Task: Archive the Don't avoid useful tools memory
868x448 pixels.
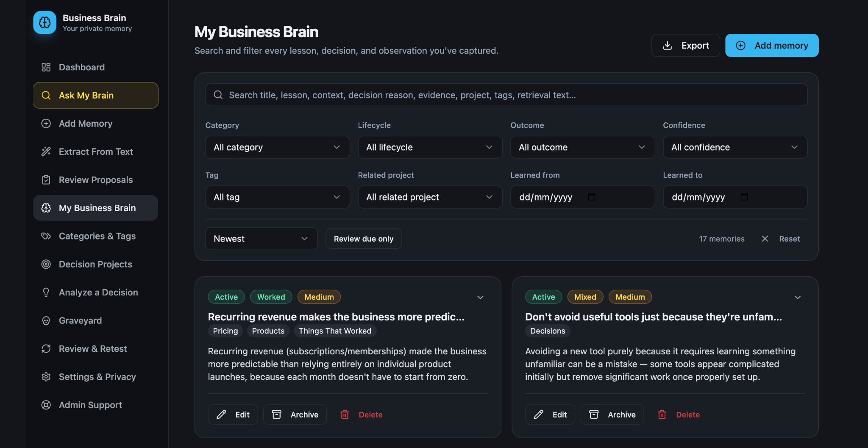Action: [x=612, y=415]
